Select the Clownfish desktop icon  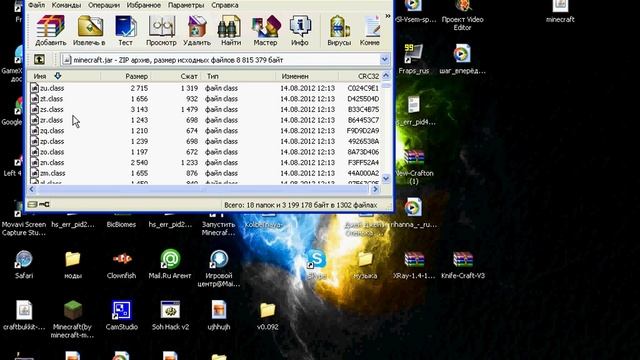[122, 264]
